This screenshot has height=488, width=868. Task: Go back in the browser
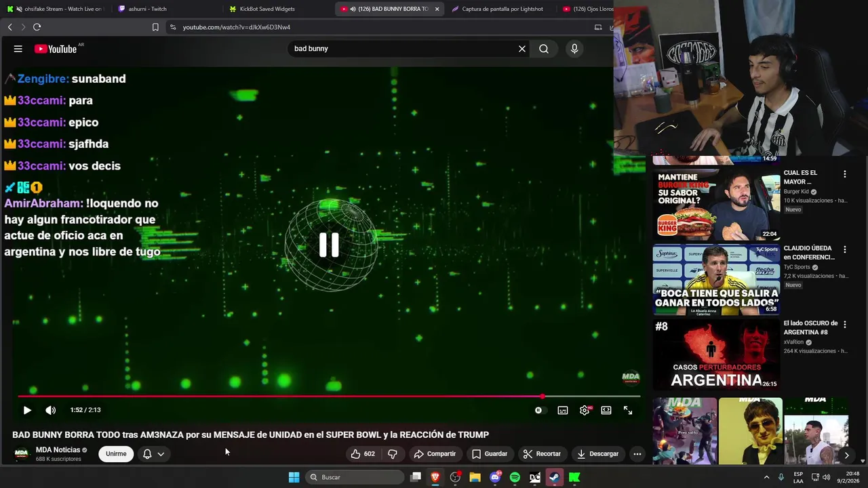pyautogui.click(x=9, y=27)
